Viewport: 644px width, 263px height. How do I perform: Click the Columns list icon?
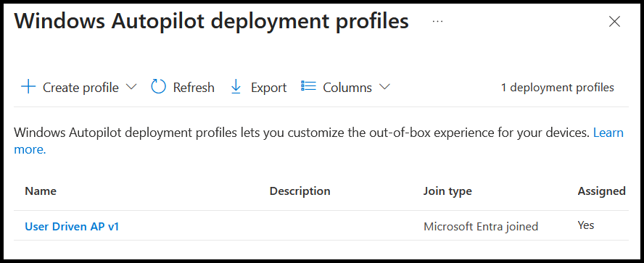[308, 85]
